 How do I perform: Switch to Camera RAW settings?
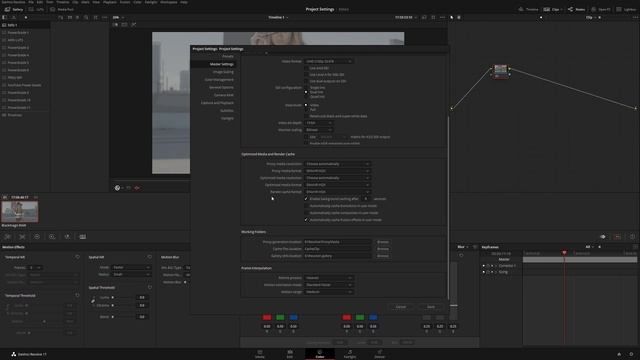(x=224, y=95)
